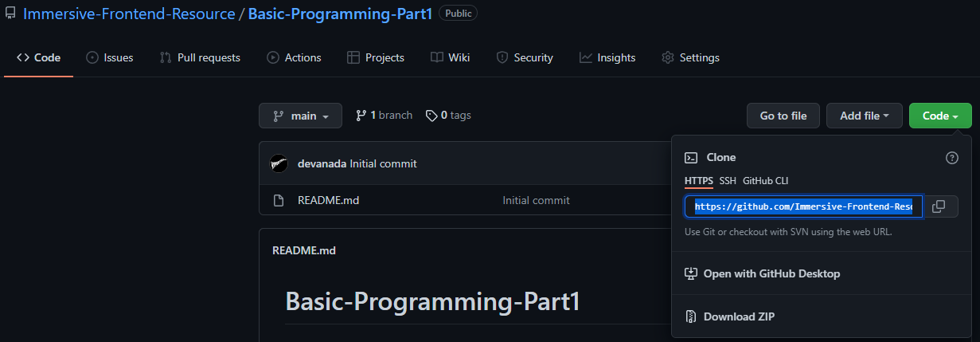Click the branch icon beside 1 branch
The width and height of the screenshot is (980, 342).
(x=361, y=116)
